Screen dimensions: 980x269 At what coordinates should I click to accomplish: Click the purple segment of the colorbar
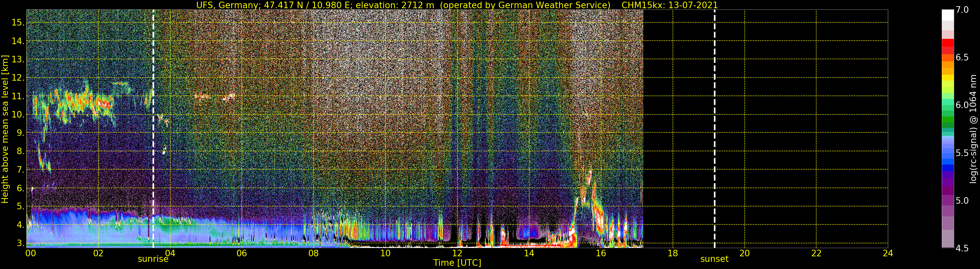(948, 190)
